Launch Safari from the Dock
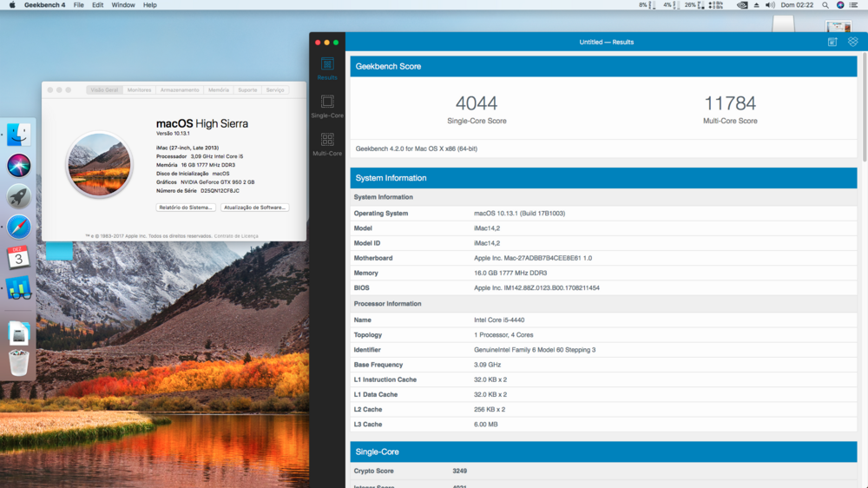The height and width of the screenshot is (488, 868). tap(19, 227)
